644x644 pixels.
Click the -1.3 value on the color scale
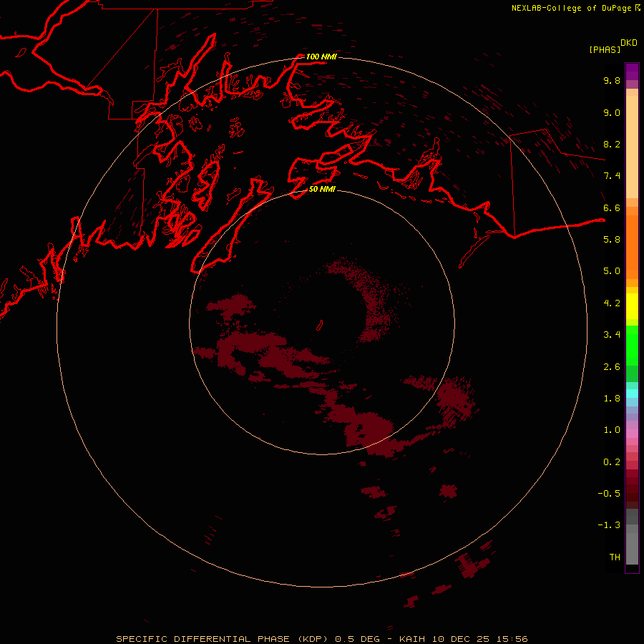(609, 525)
